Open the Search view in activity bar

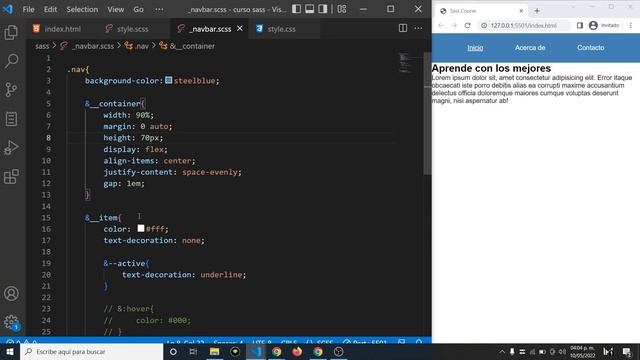[11, 61]
